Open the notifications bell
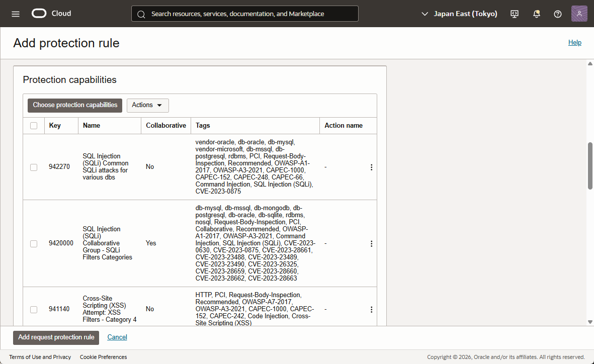The image size is (594, 364). point(536,14)
